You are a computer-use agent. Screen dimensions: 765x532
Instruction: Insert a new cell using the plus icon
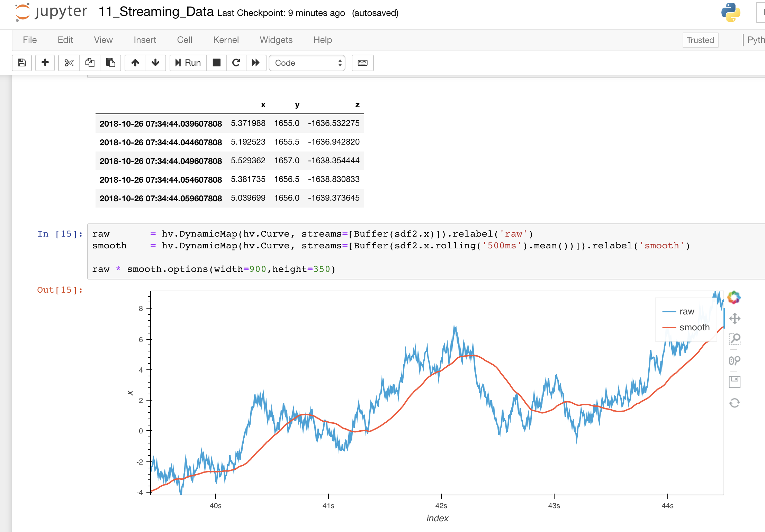pos(45,63)
